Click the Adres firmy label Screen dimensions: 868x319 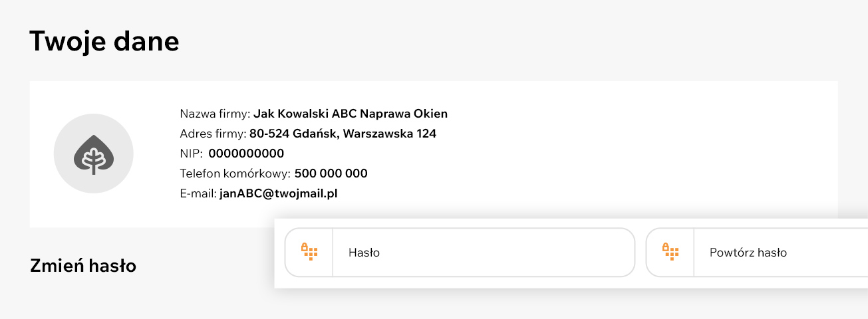pyautogui.click(x=213, y=134)
